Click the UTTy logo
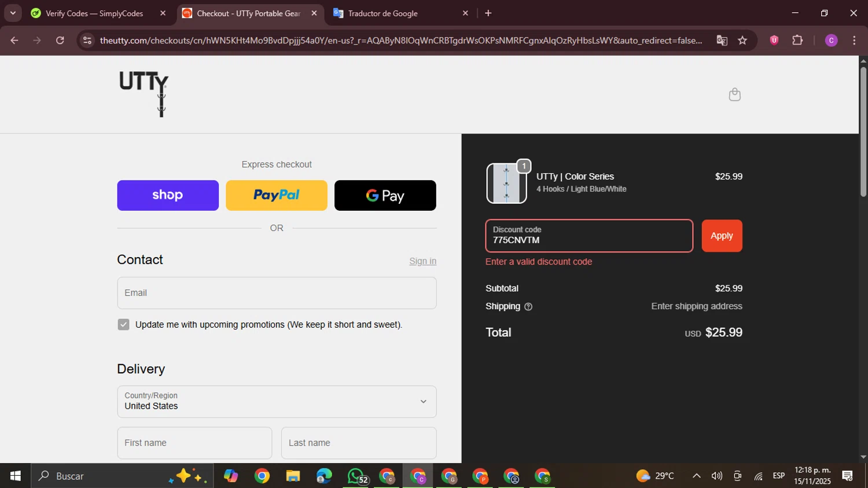Image resolution: width=868 pixels, height=488 pixels. 144,94
